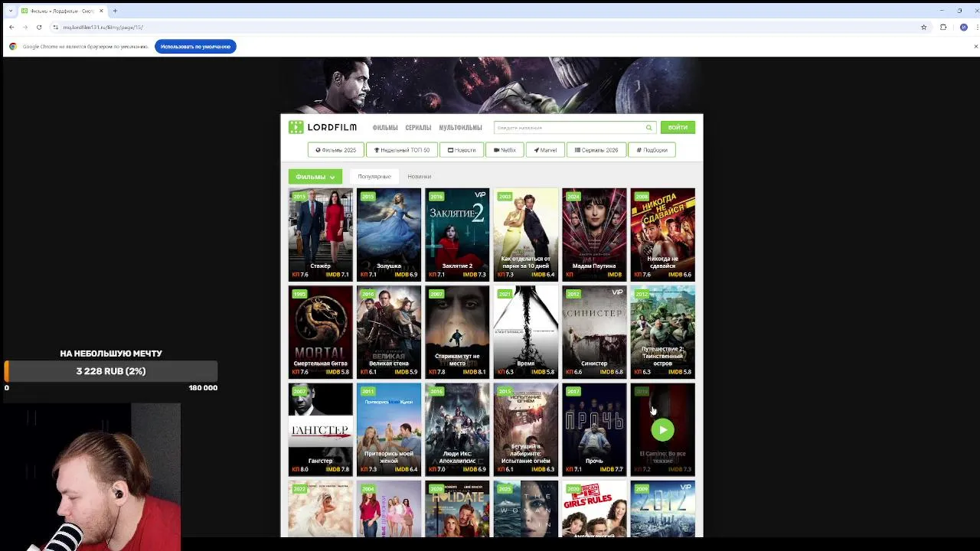Viewport: 980px width, 551px height.
Task: Reload the page with the refresh icon
Action: [39, 27]
